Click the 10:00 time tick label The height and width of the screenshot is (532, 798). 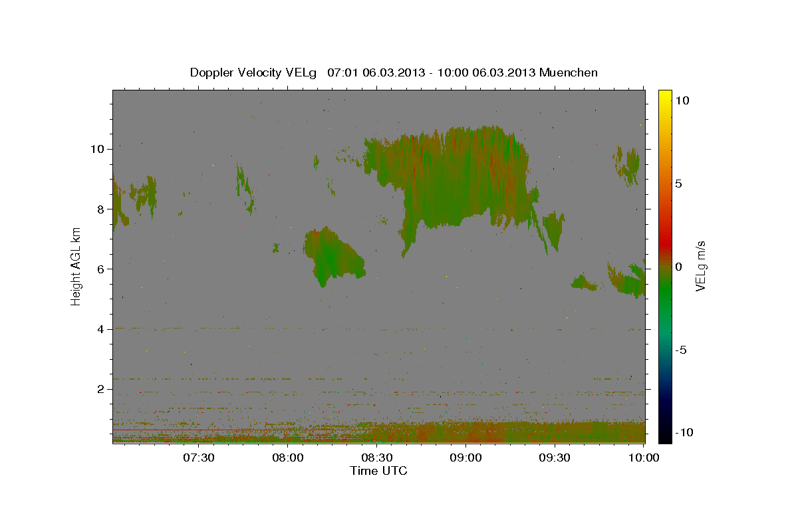click(643, 458)
